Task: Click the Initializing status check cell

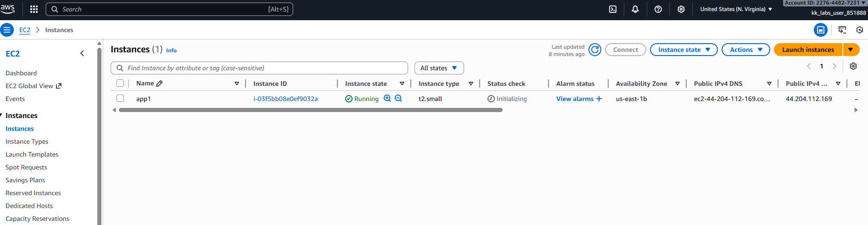Action: (x=507, y=99)
